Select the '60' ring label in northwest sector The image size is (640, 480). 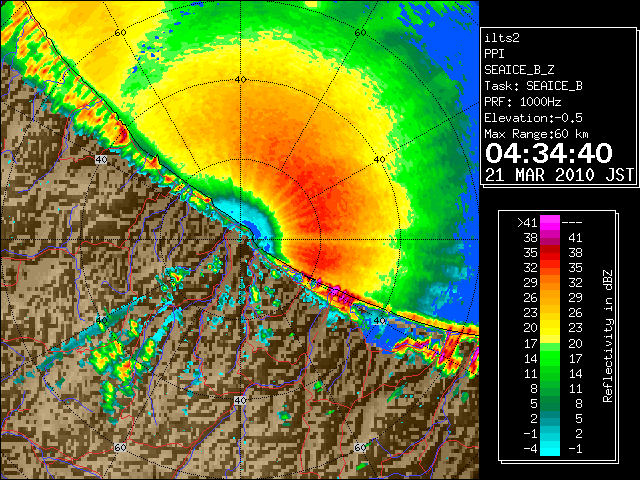click(x=120, y=32)
